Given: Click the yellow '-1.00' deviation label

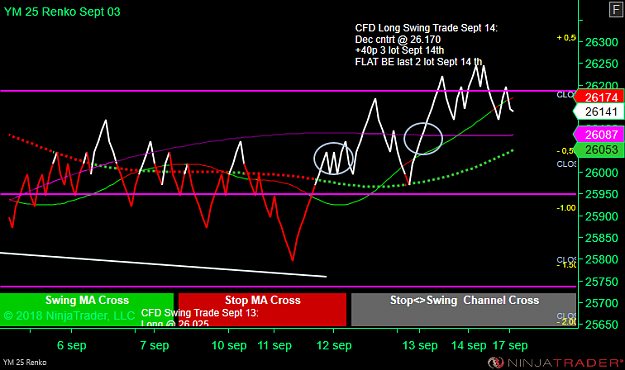Looking at the screenshot, I should (x=566, y=208).
